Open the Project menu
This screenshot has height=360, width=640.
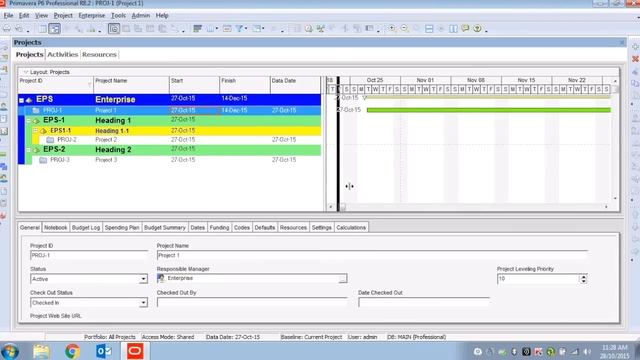(x=63, y=16)
